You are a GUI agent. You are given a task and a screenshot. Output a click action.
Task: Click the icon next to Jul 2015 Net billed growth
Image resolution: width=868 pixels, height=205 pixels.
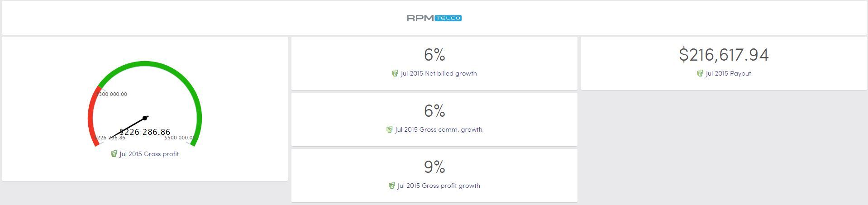click(395, 73)
